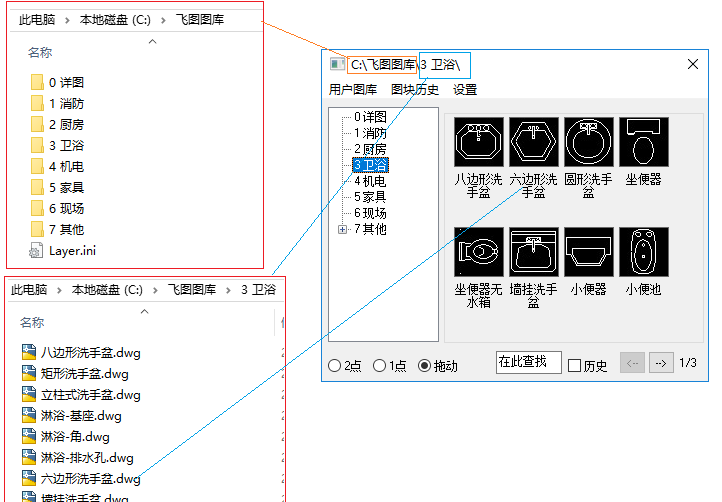Click the 淋浴-角.dwg file icon

point(29,436)
